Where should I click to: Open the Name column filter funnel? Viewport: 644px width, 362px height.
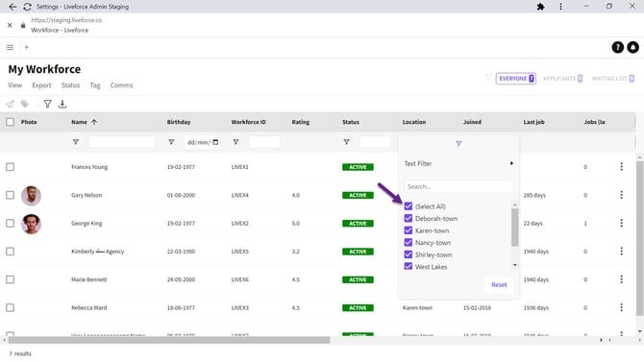76,142
